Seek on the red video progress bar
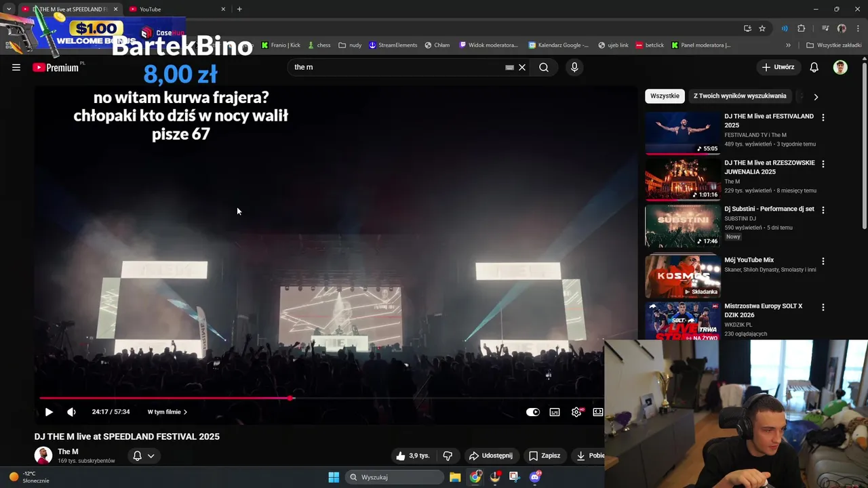 click(x=321, y=398)
